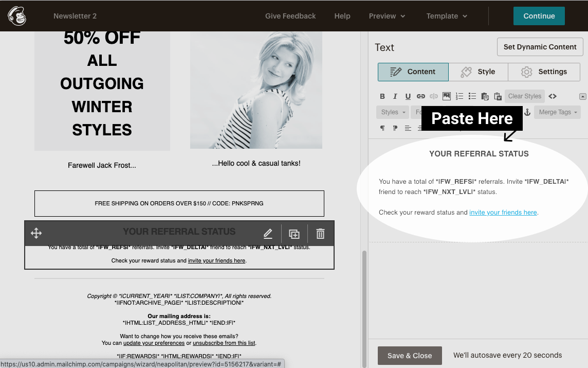The height and width of the screenshot is (368, 588).
Task: Click the Mailchimp Freddie logo
Action: tap(17, 16)
